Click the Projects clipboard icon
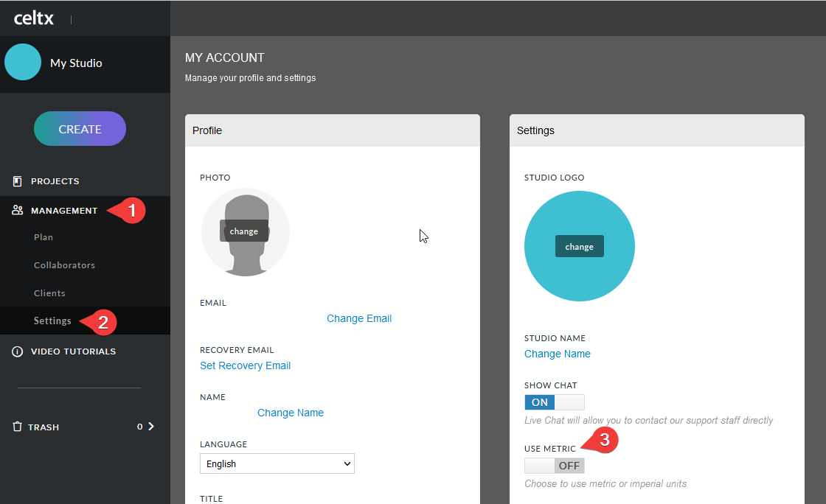The width and height of the screenshot is (826, 504). [x=18, y=181]
